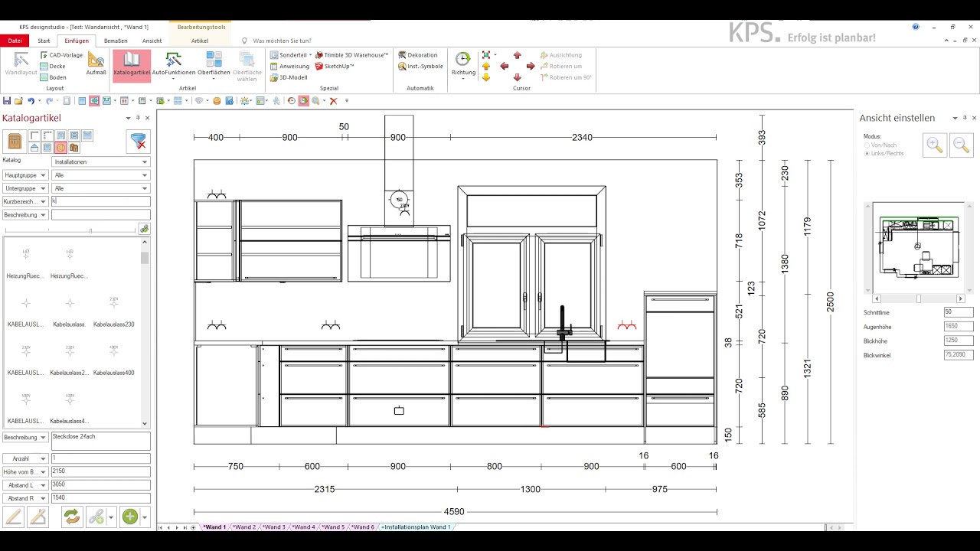Open the AutoFunktionen tool

point(174,65)
